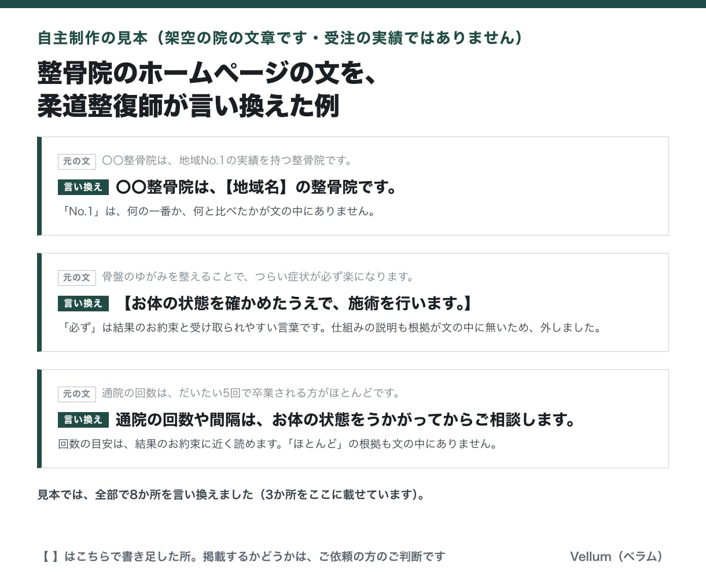Click the subtitle line 自主制作の見本

pos(280,38)
